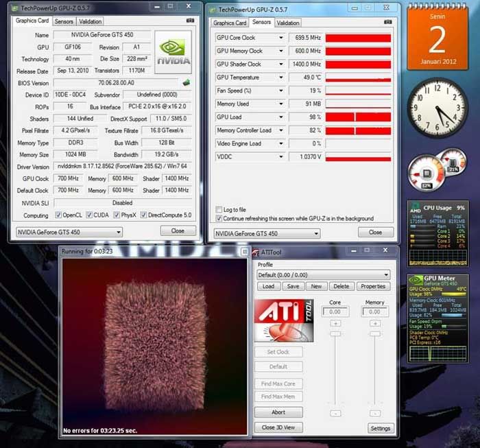Click the orange calendar gadget

coord(437,38)
